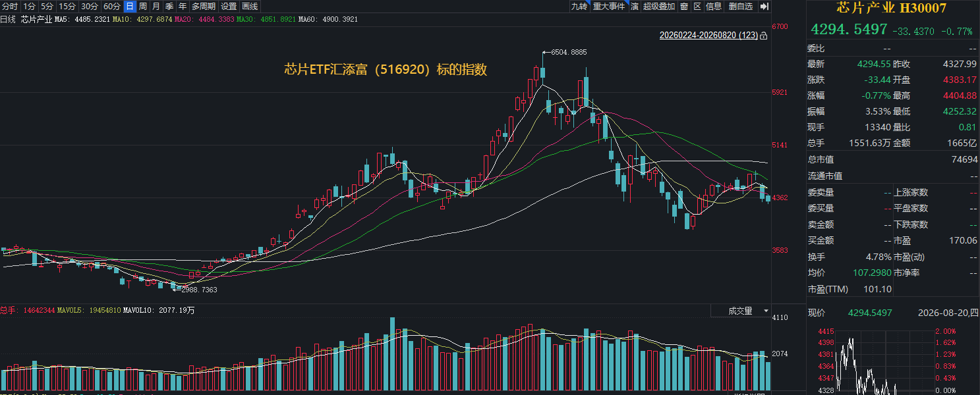
Task: Switch to the 周 weekly K-line tab
Action: tap(142, 6)
